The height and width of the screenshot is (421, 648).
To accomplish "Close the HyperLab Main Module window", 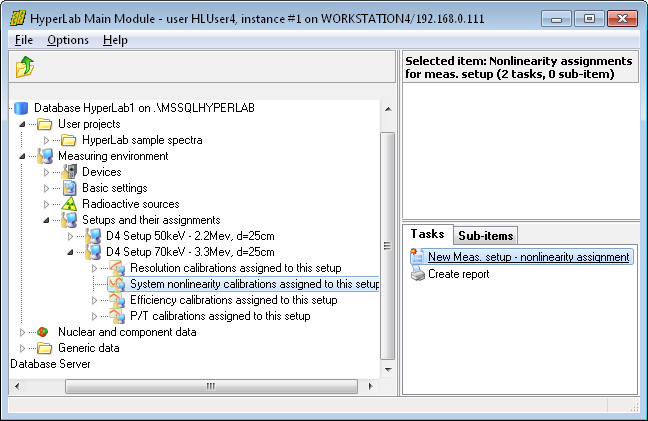I will click(622, 19).
